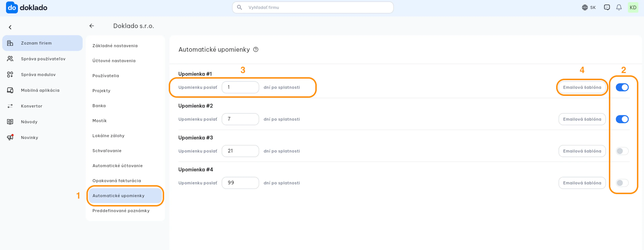The image size is (644, 250).
Task: Click the help icon beside Automatické upomienky
Action: pyautogui.click(x=255, y=50)
